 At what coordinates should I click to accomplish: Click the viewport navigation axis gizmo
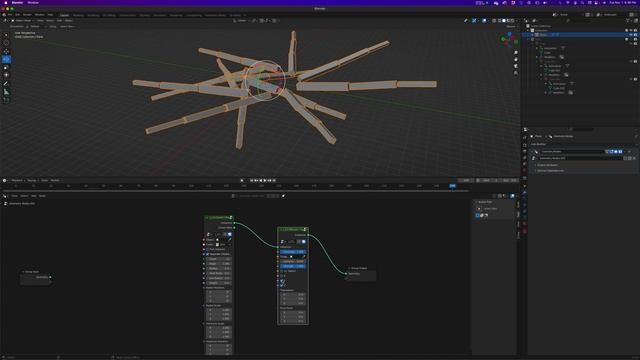pyautogui.click(x=509, y=40)
